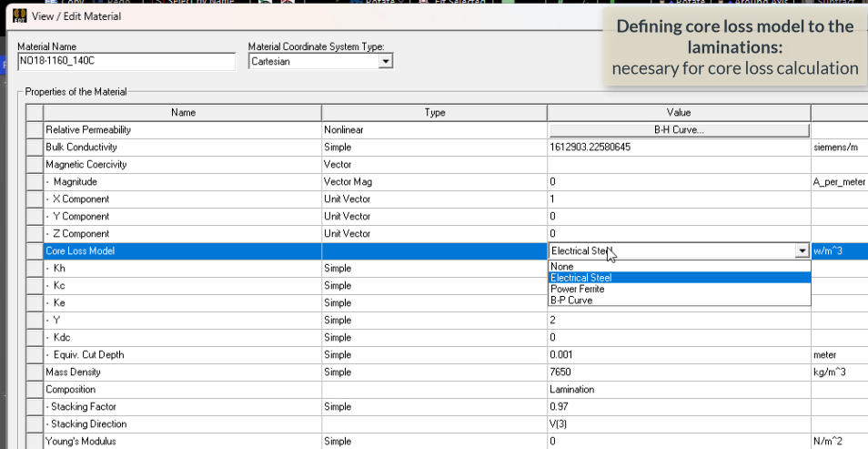The image size is (868, 449).
Task: Open the Relative Permeability Nonlinear type cell
Action: [x=434, y=130]
